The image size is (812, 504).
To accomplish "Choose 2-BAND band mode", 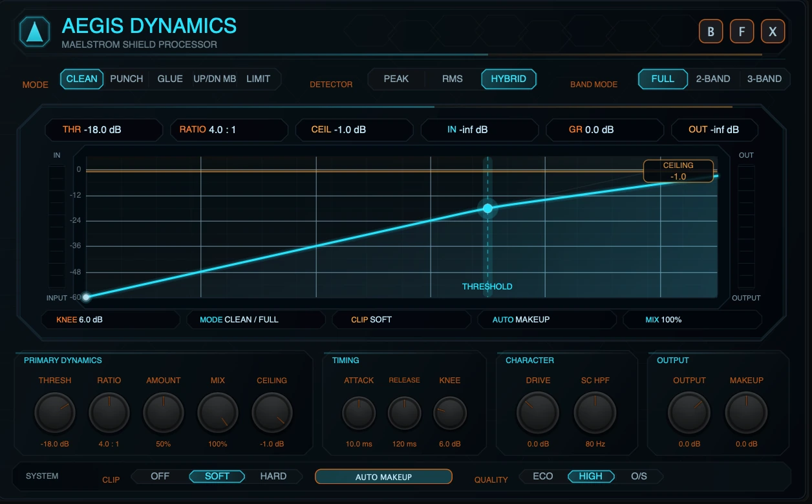I will [x=713, y=79].
